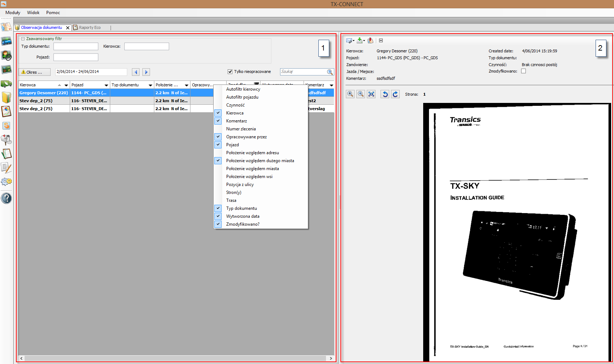Viewport: 614px width, 364px height.
Task: Rotate document clockwise
Action: click(x=395, y=94)
